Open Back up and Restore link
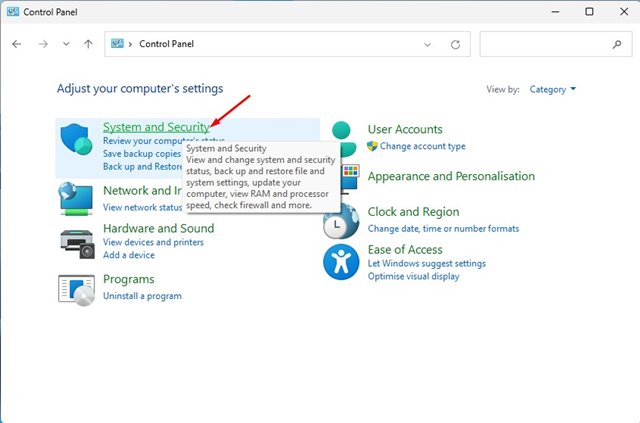The image size is (640, 423). [x=142, y=167]
